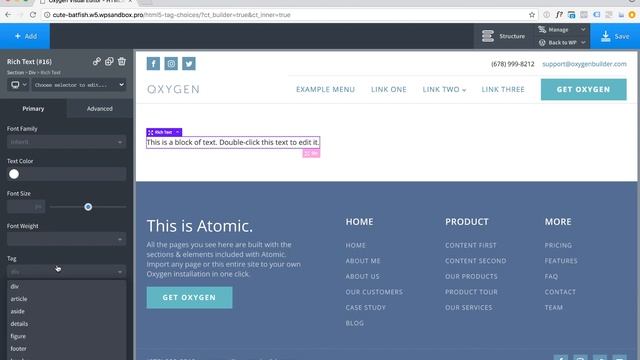Viewport: 640px width, 360px height.
Task: Click footer FAQ link
Action: point(551,276)
